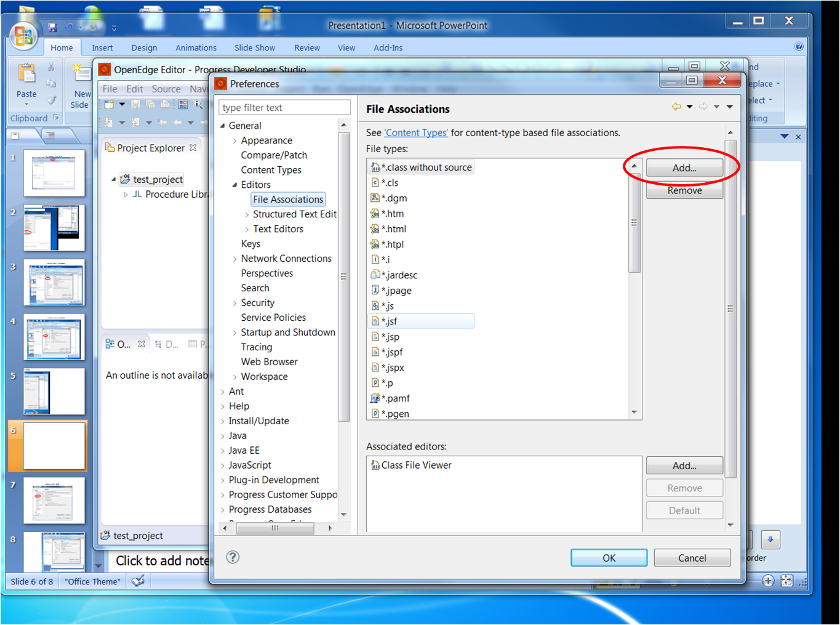This screenshot has height=625, width=840.
Task: Switch to the Animations ribbon tab
Action: coord(196,47)
